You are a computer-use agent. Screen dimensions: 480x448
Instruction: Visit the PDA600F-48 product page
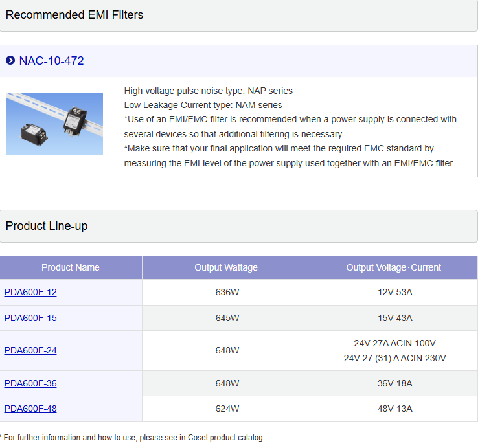(x=30, y=409)
